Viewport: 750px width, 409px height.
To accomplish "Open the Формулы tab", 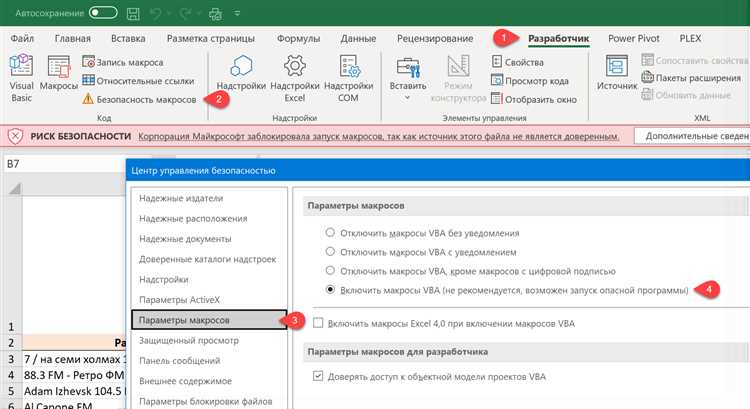I will [298, 38].
